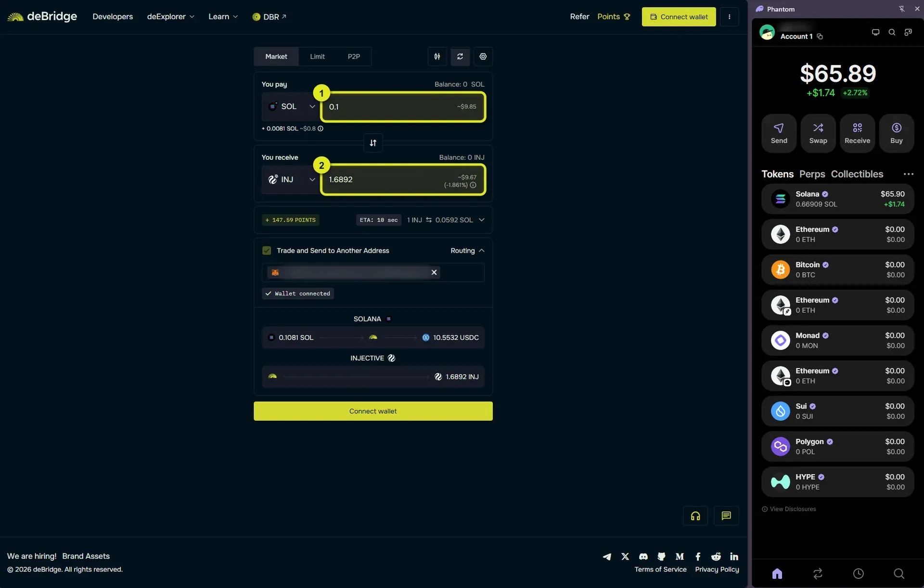Viewport: 924px width, 588px height.
Task: Click the deBridge logo
Action: pyautogui.click(x=42, y=17)
